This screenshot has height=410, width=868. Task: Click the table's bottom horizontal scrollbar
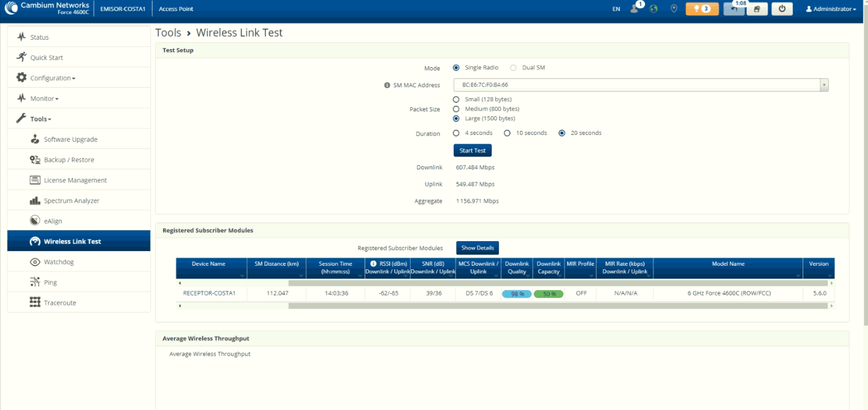558,305
